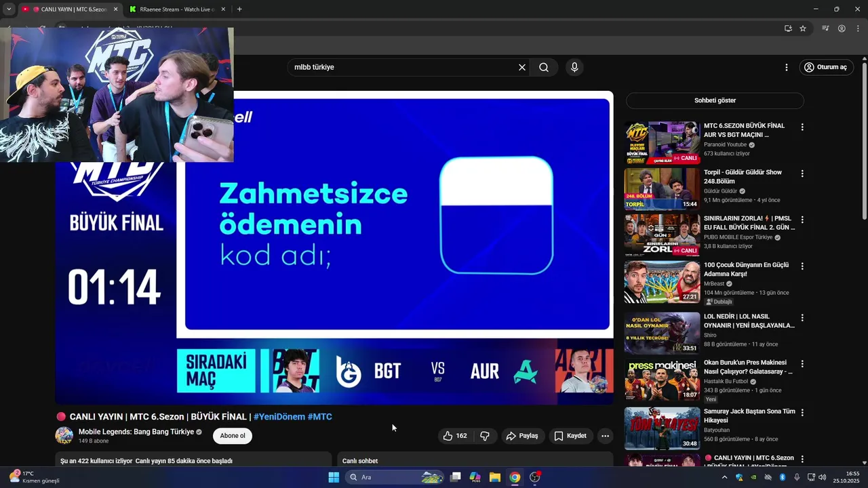Screen dimensions: 868x488
Task: Open the Chrome profile icon
Action: click(x=842, y=28)
